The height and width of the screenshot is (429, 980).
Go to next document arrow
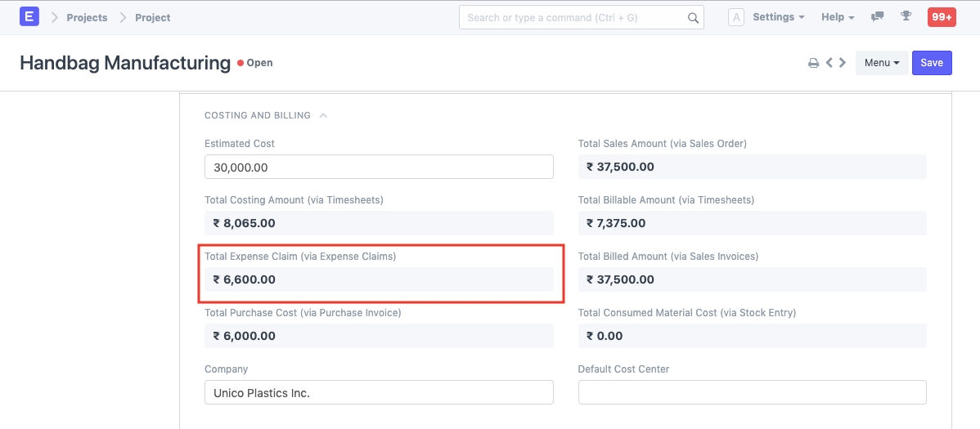click(843, 63)
